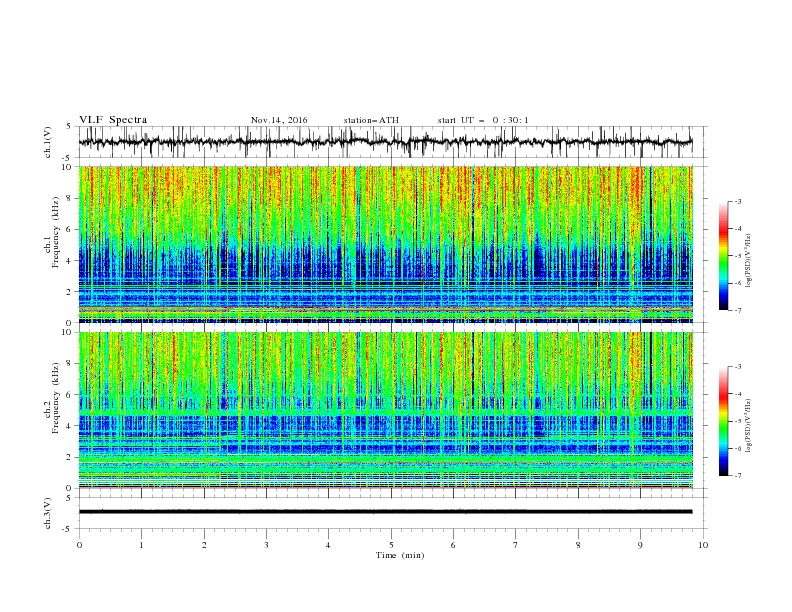Click the "6" kHz tick on ch.2 frequency axis

pos(70,395)
